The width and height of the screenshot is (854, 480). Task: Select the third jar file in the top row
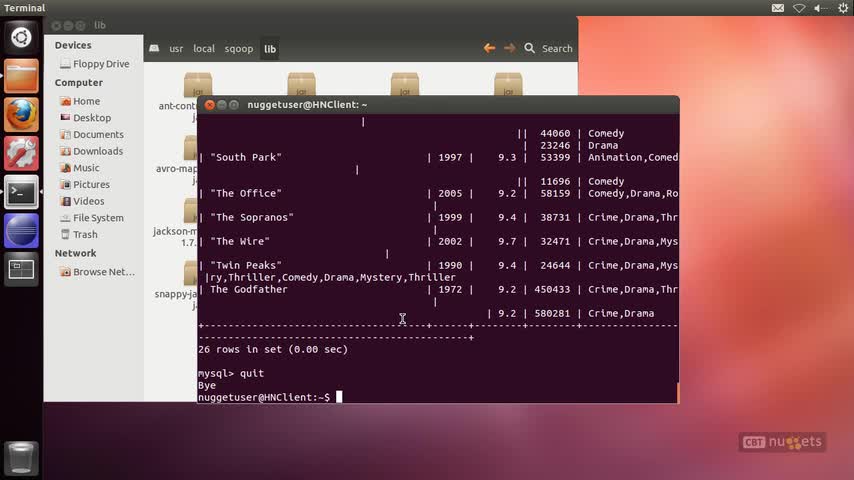coord(405,84)
